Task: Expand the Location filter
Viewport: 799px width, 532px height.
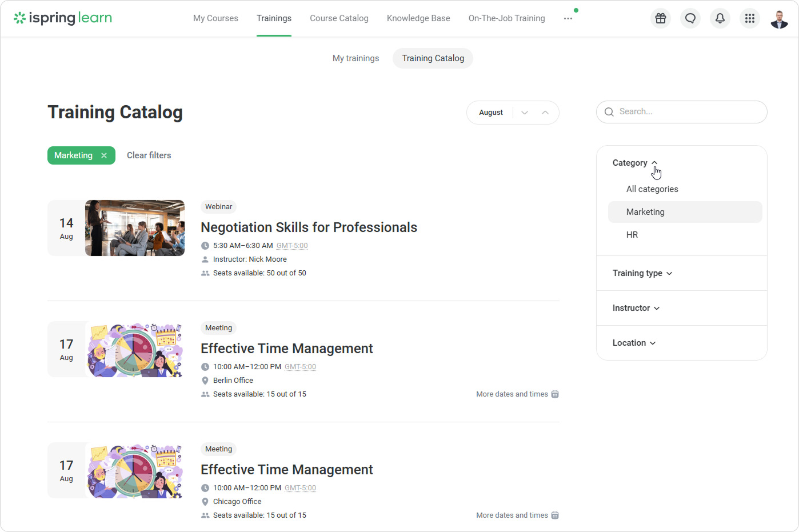Action: point(634,343)
